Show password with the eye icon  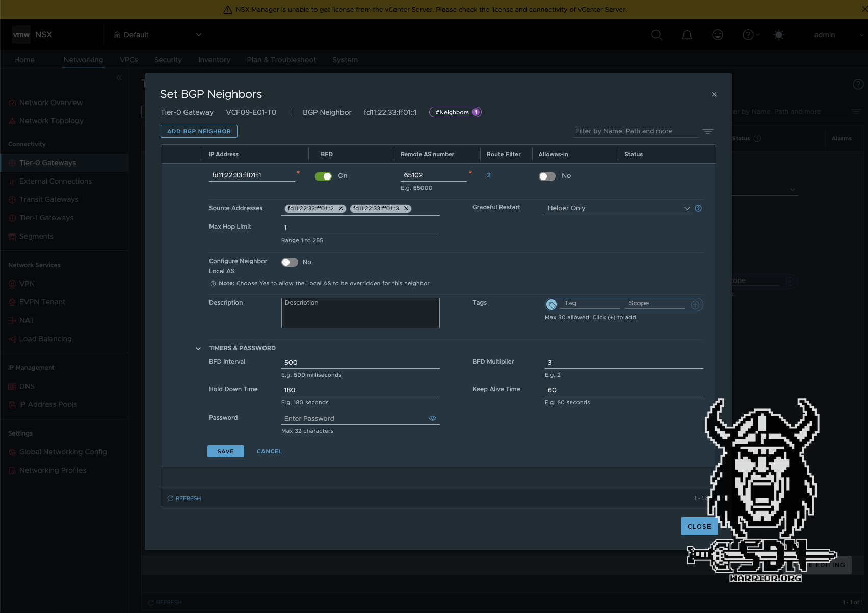click(433, 418)
